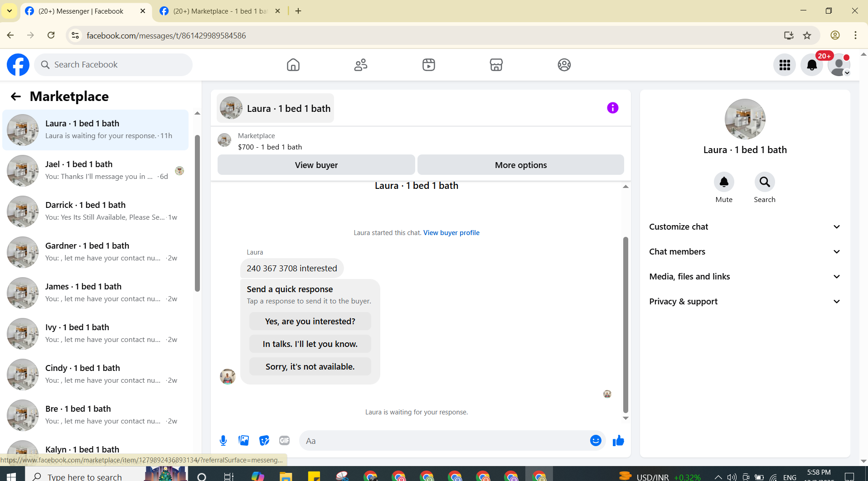Open Jael's 1 bed 1 bath conversation
The image size is (868, 481).
tap(96, 171)
